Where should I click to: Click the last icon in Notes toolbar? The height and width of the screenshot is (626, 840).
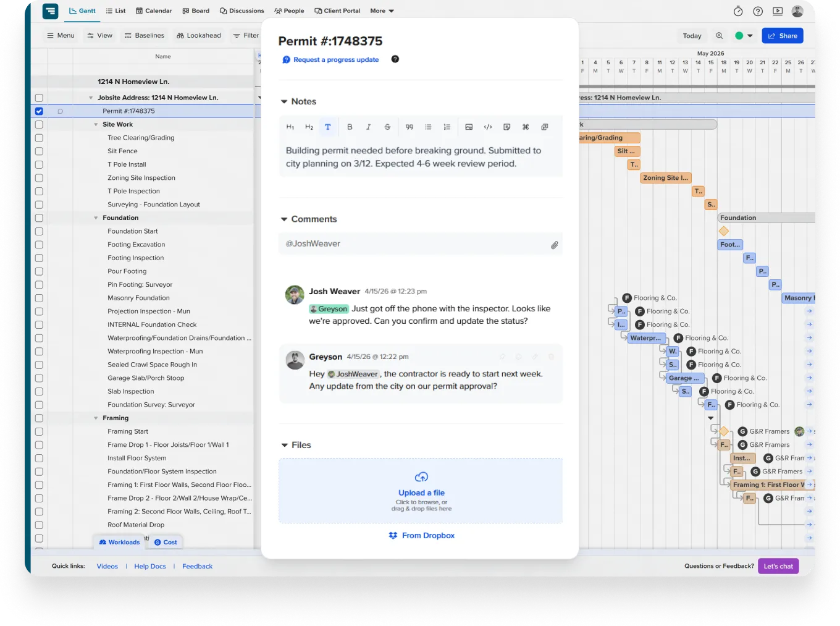pyautogui.click(x=544, y=127)
